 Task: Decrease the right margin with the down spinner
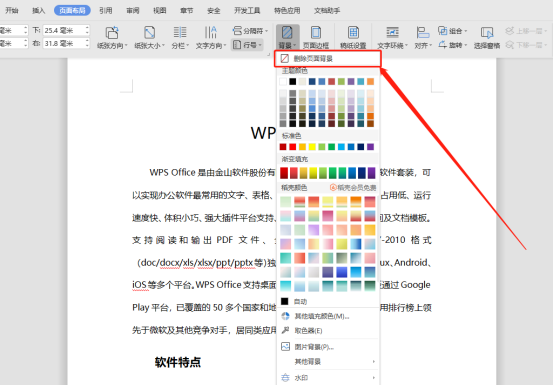coord(87,46)
